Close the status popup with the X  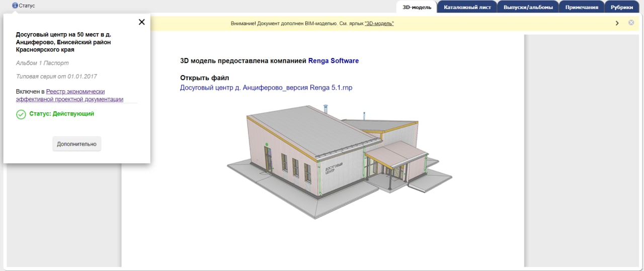[x=141, y=22]
